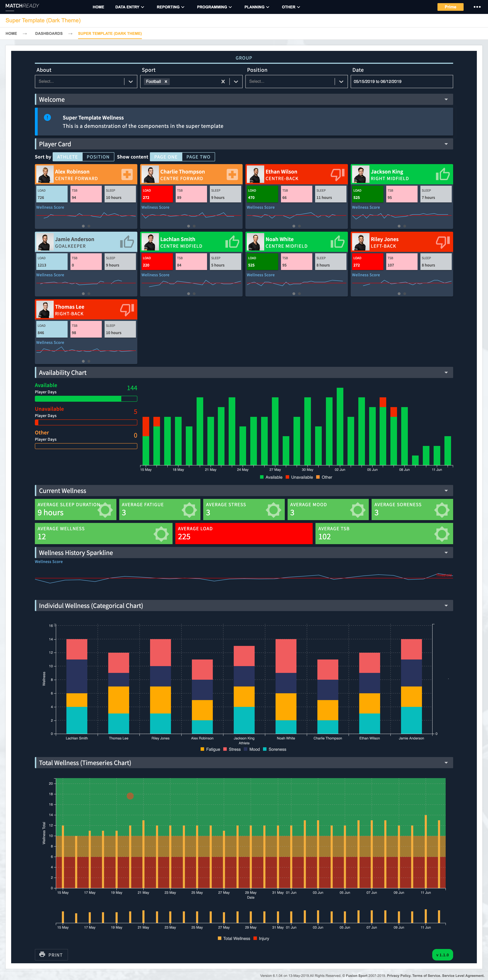Collapse the Welcome section
Image resolution: width=488 pixels, height=980 pixels.
[446, 99]
